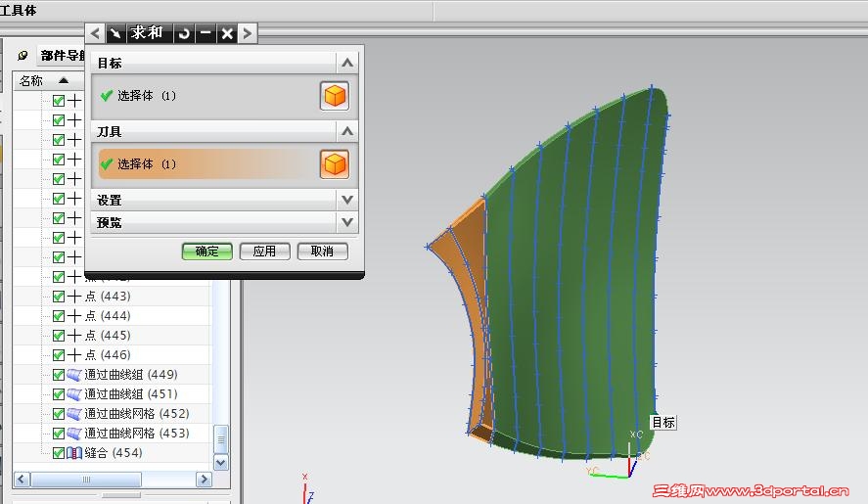Click the vertical scrollbar down arrow
The width and height of the screenshot is (868, 504).
(x=221, y=463)
